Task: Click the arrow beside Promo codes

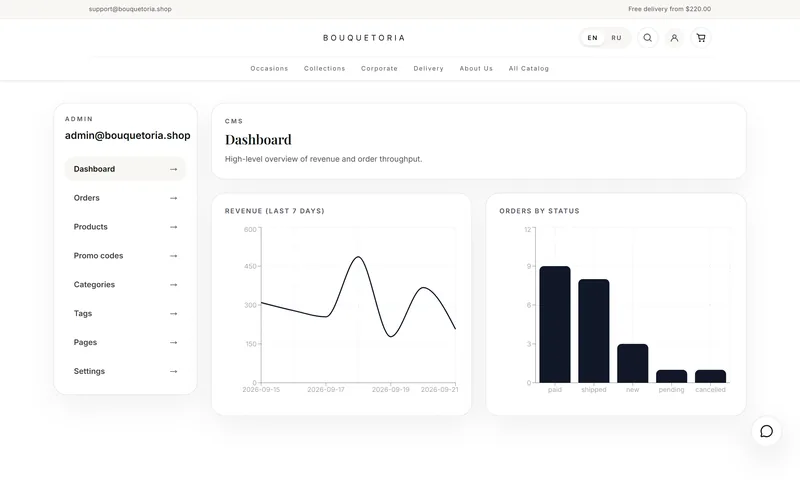Action: point(173,256)
